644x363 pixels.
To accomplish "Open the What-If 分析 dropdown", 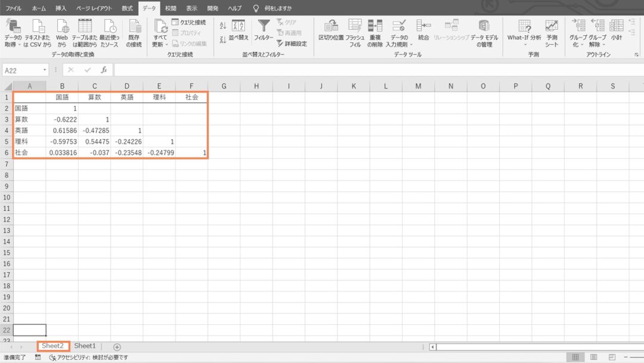I will (524, 38).
